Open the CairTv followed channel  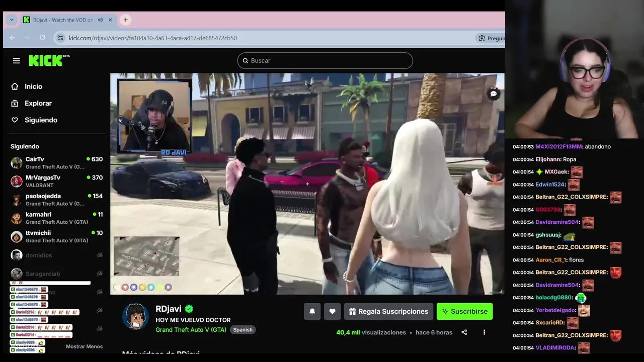(56, 163)
